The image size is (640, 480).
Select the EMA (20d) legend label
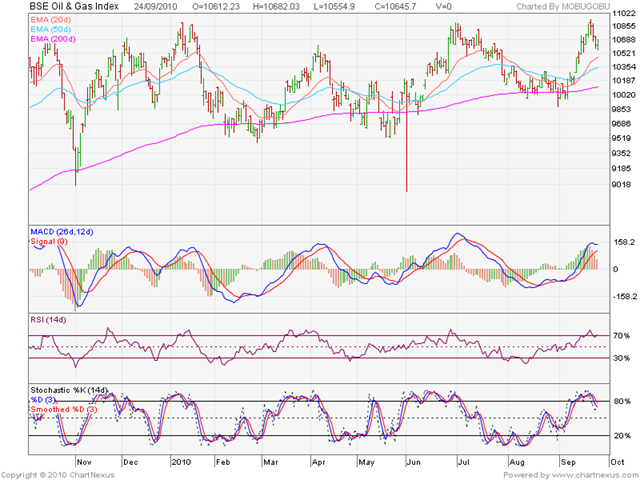(x=51, y=20)
